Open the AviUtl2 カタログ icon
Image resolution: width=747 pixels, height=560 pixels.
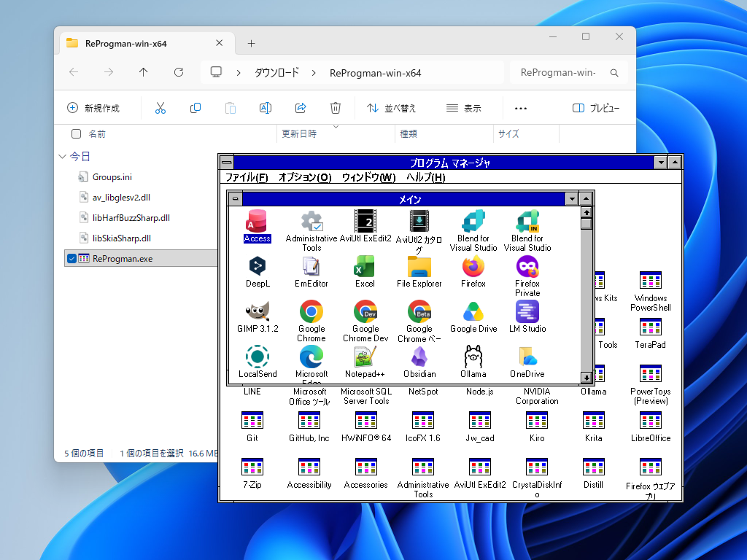419,232
